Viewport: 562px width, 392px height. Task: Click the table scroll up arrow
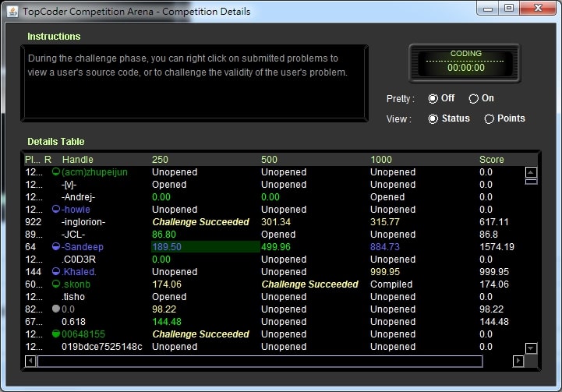point(531,172)
